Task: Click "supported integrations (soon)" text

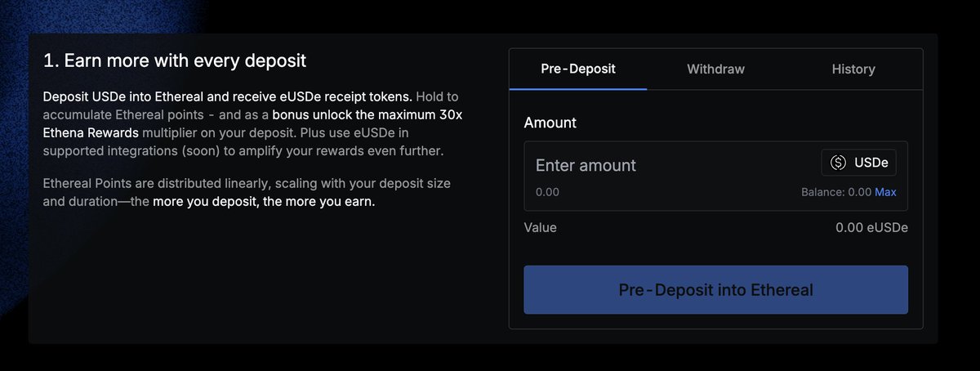Action: coord(127,151)
